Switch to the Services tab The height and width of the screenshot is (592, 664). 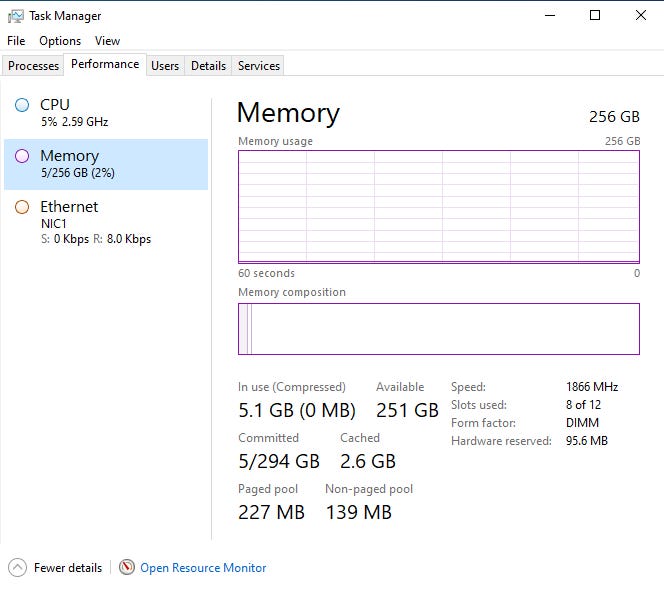click(259, 66)
